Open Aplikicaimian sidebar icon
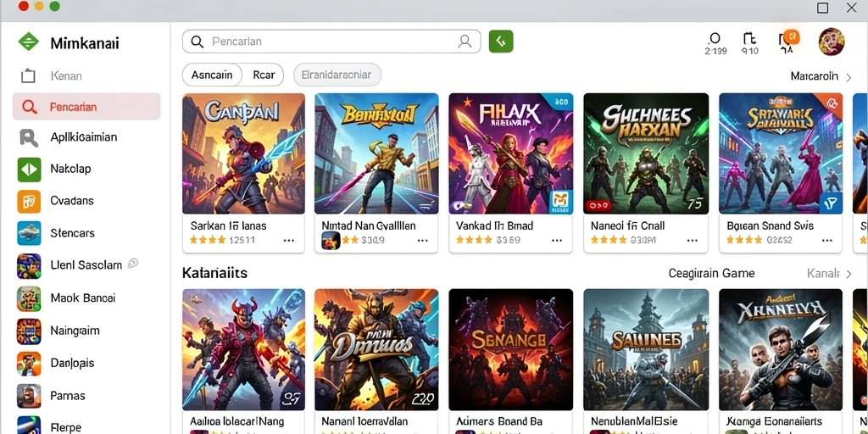 (29, 137)
